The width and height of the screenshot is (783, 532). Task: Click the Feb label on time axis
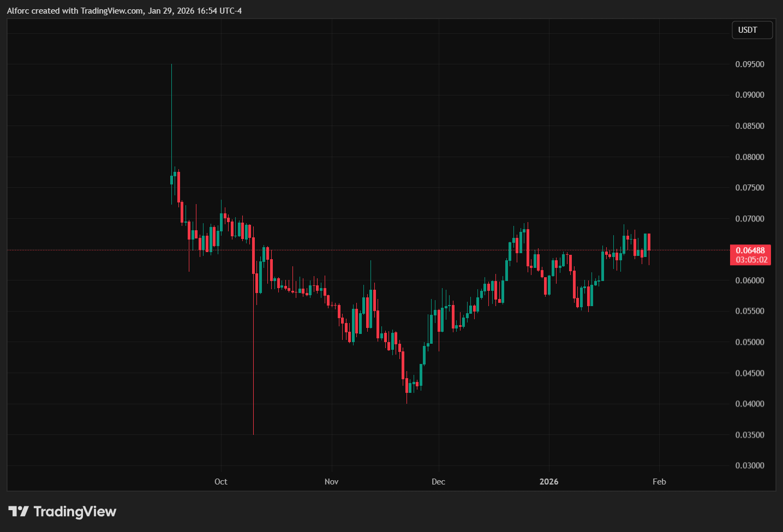tap(659, 482)
